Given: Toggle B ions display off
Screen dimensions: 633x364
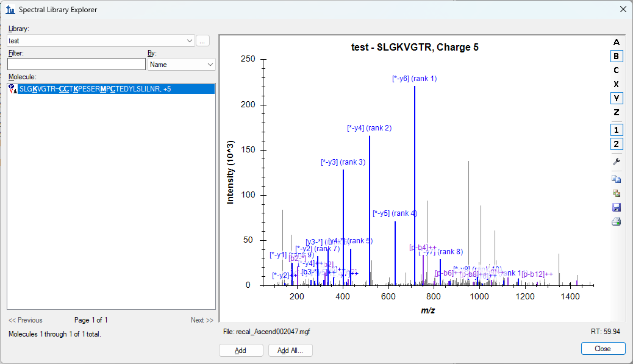Looking at the screenshot, I should pos(617,56).
